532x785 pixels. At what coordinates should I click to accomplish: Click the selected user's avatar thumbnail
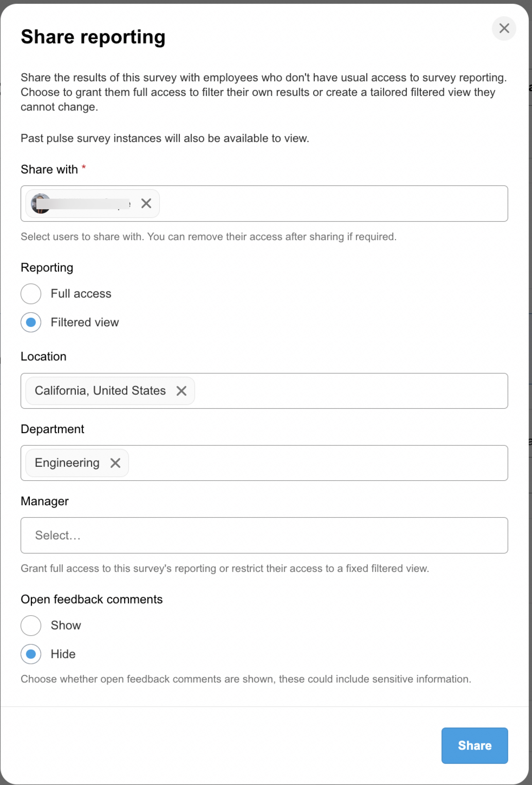pyautogui.click(x=40, y=203)
